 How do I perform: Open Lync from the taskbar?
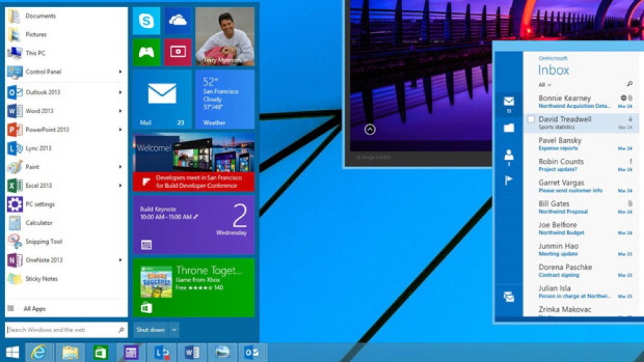tap(161, 352)
